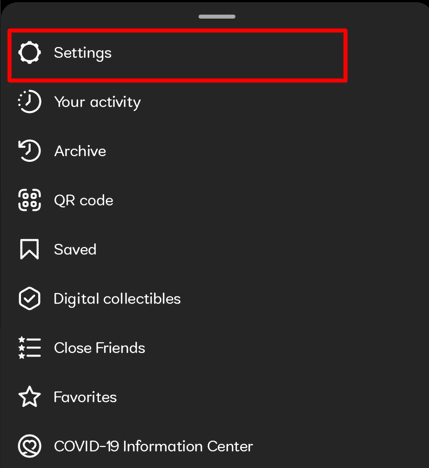Tap the Close Friends star list icon
This screenshot has height=468, width=429.
pyautogui.click(x=30, y=348)
